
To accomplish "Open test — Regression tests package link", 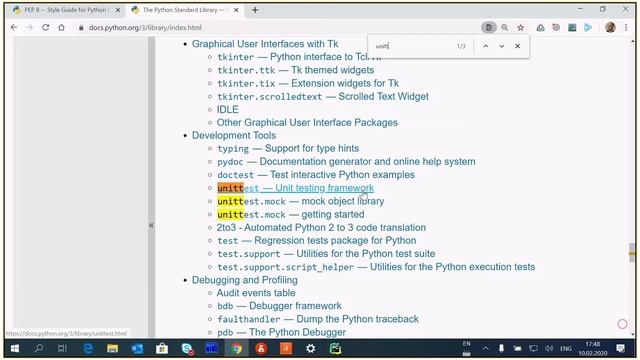I will (x=317, y=240).
